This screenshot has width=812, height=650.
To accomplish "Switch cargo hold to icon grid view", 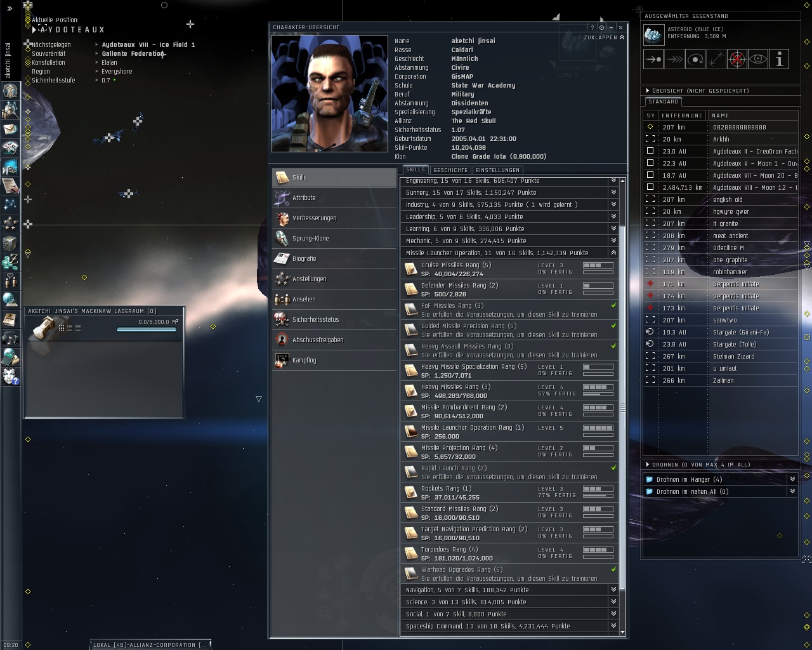I will pyautogui.click(x=62, y=328).
